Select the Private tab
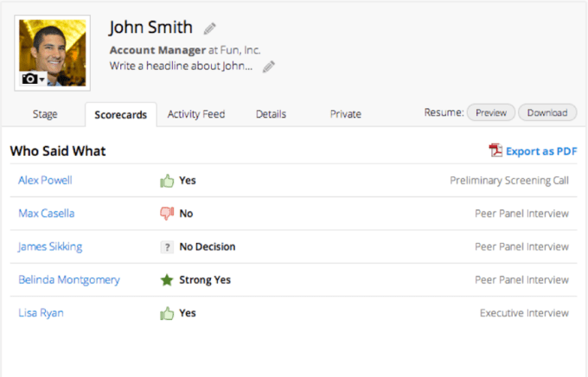Screen dimensions: 588x377 [x=345, y=114]
